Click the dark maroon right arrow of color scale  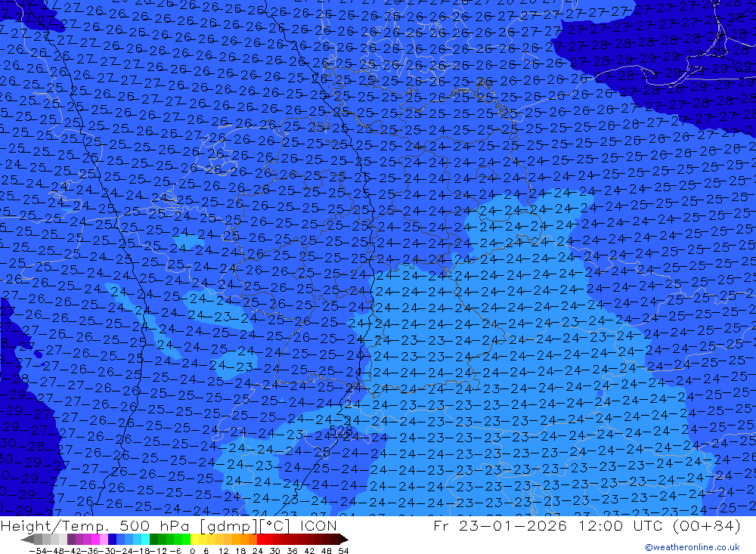point(344,540)
